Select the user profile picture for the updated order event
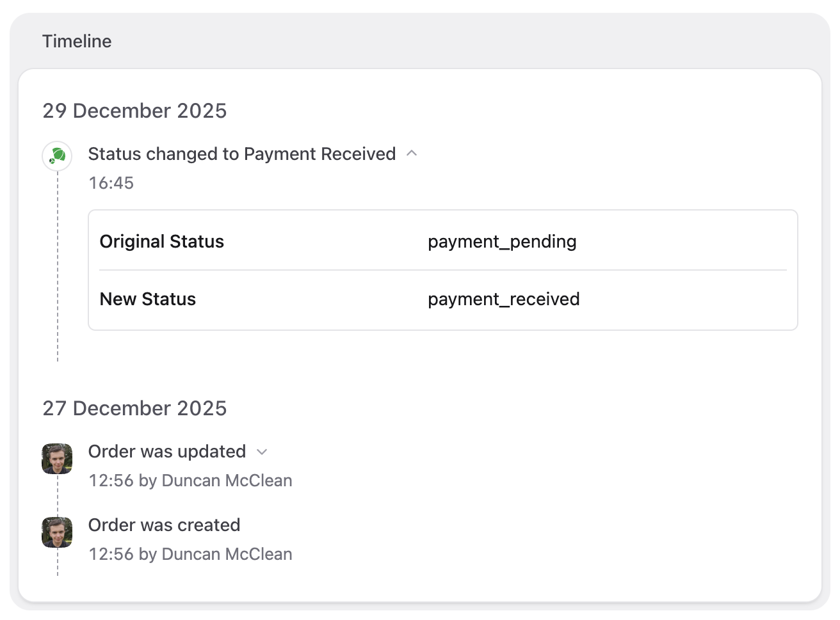840x620 pixels. [57, 459]
